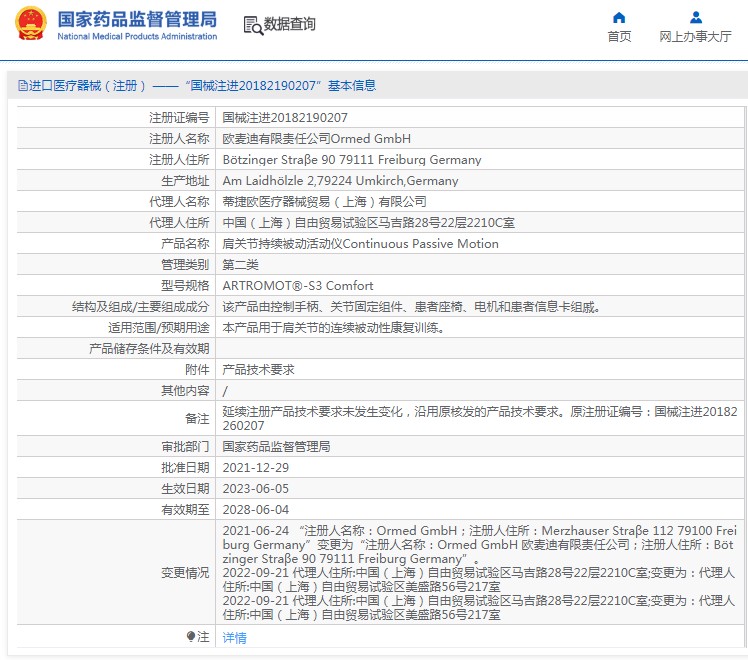Click the approval date 2021-12-29
The height and width of the screenshot is (660, 748).
pyautogui.click(x=255, y=467)
